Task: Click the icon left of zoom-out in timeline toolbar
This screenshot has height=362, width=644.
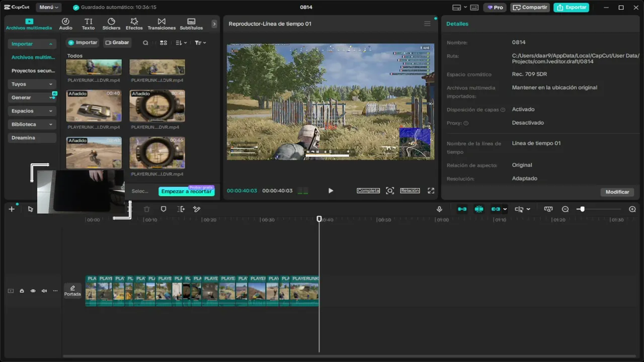Action: click(x=548, y=209)
